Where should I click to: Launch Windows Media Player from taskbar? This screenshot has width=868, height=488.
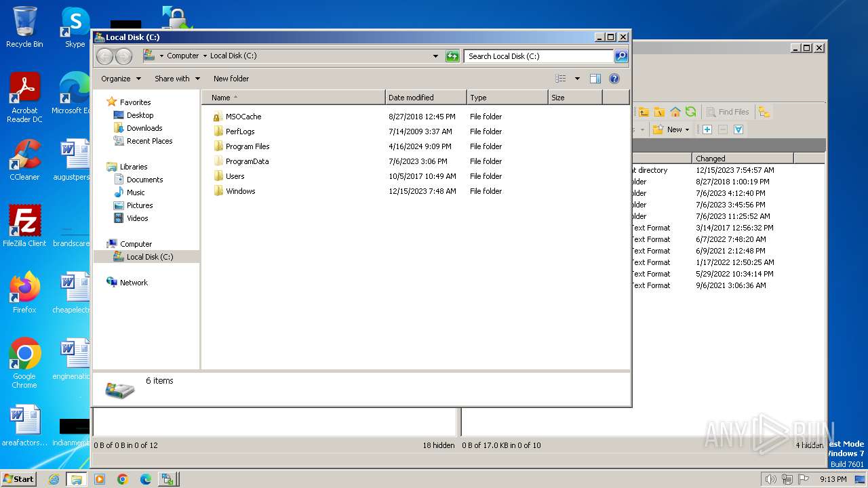(100, 479)
